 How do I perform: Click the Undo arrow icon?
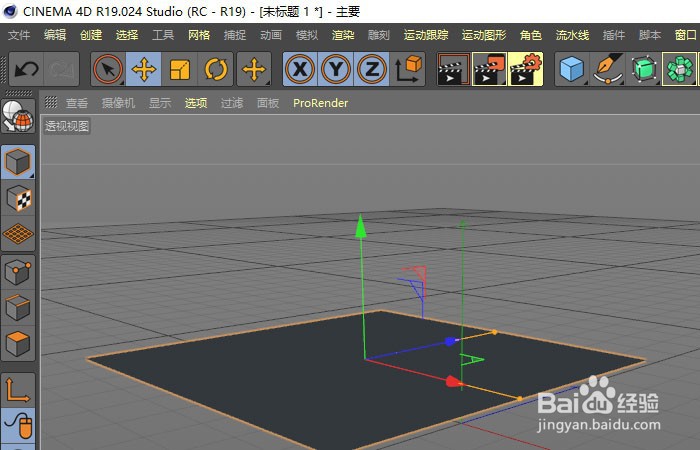tap(26, 69)
